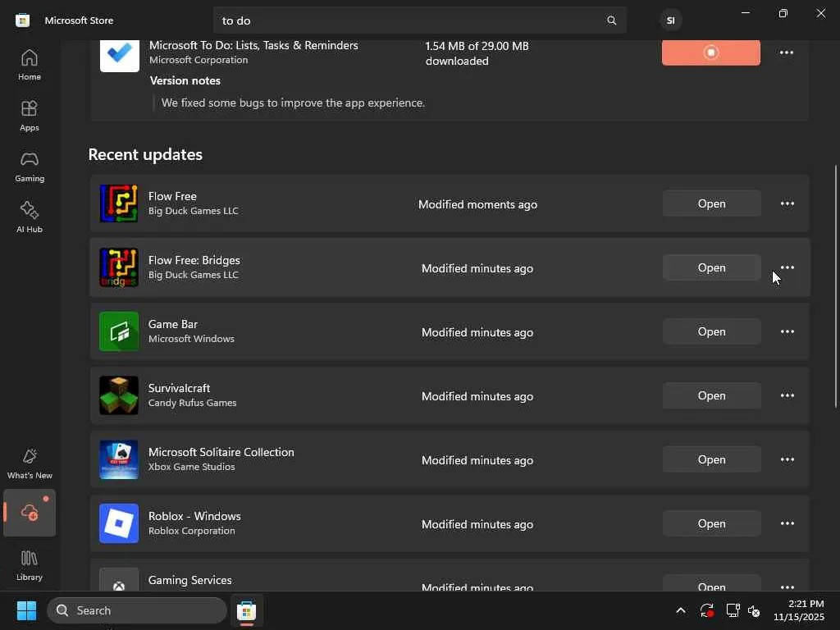The height and width of the screenshot is (630, 840).
Task: Open more options for Flow Free: Bridges
Action: pos(787,267)
